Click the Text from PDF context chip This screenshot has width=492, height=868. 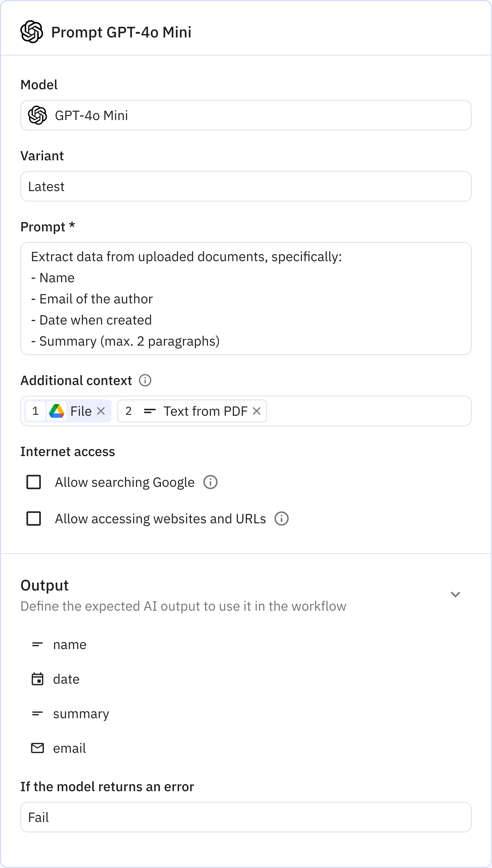point(205,411)
